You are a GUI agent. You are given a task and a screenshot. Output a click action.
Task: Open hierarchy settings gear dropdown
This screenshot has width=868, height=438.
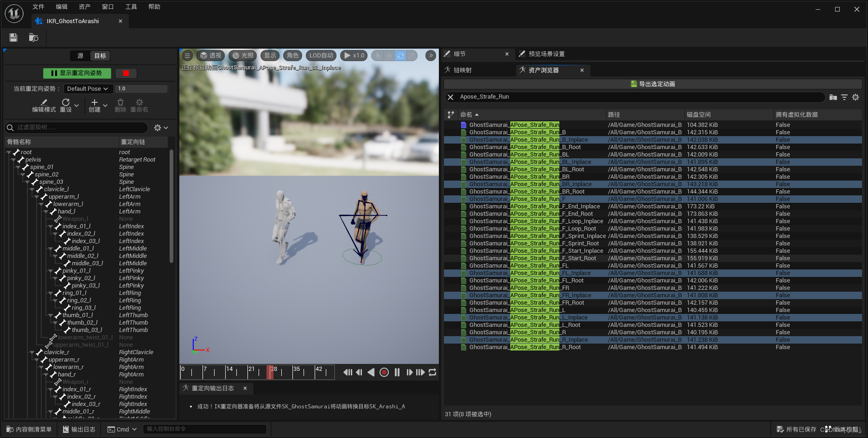click(161, 127)
